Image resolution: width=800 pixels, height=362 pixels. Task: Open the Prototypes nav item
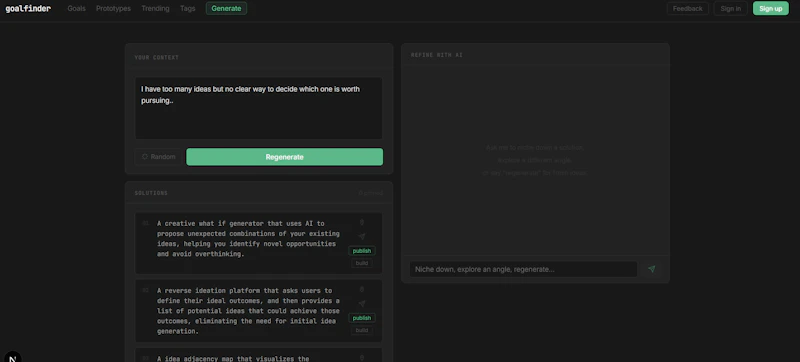click(113, 8)
